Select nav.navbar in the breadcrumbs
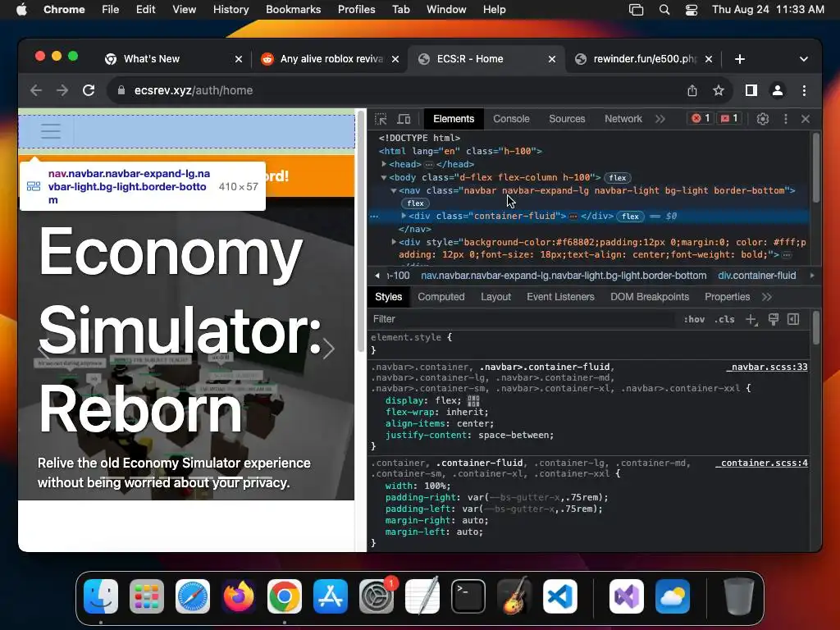The image size is (840, 630). click(x=564, y=276)
